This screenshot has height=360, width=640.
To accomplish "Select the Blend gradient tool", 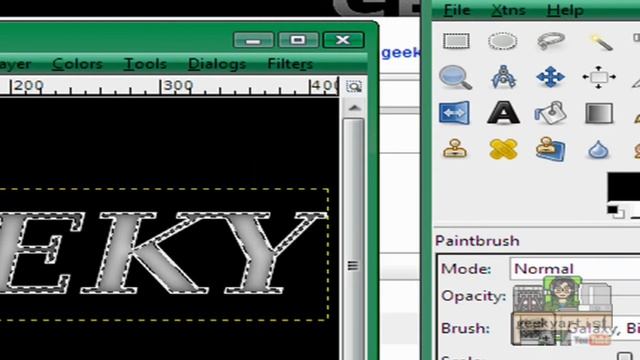I will coord(599,113).
